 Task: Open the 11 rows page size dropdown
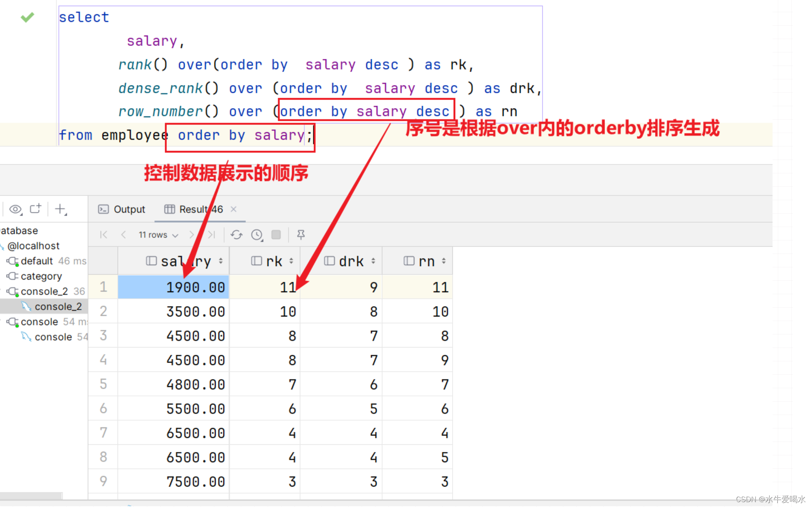click(x=158, y=235)
